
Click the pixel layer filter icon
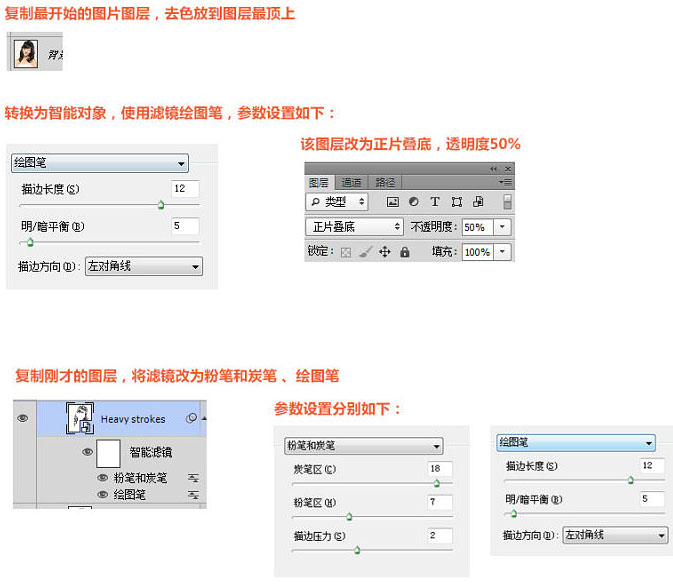(392, 202)
